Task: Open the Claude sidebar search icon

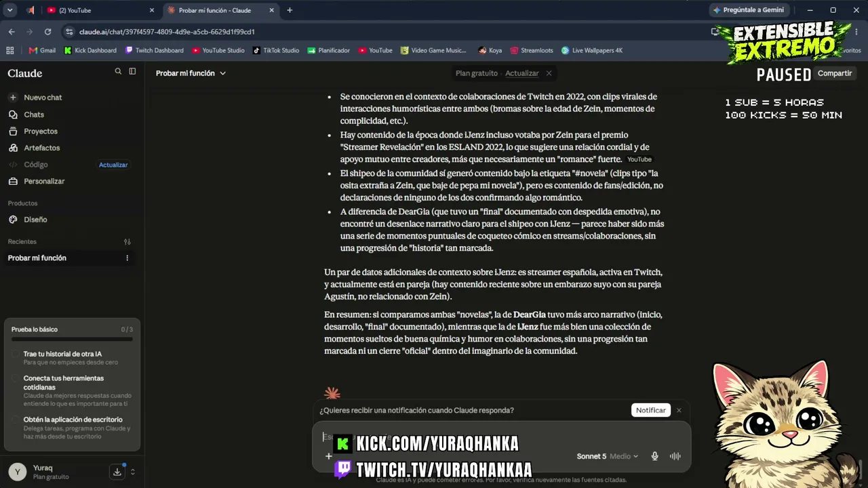Action: pos(118,71)
